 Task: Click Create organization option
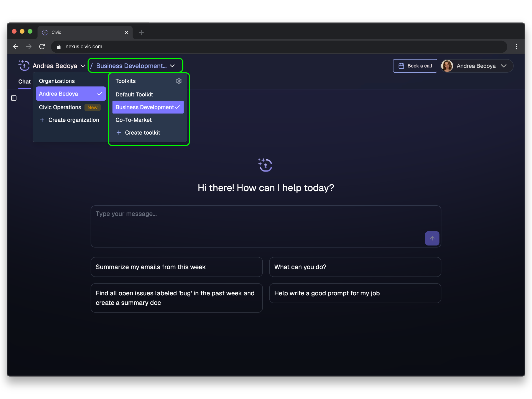click(73, 120)
